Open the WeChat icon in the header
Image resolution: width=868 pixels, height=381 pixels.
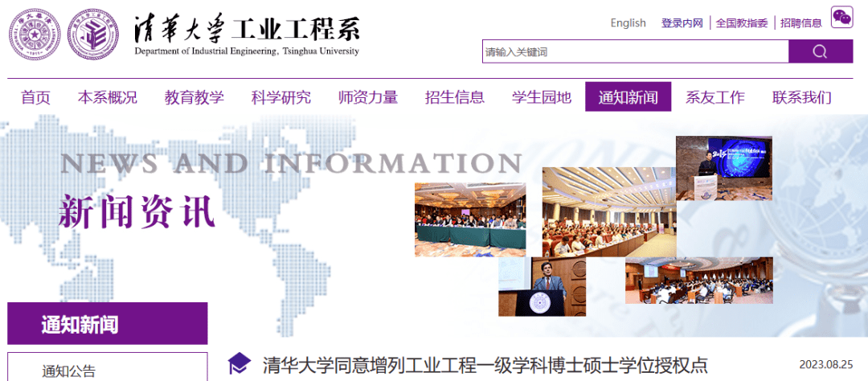click(x=841, y=17)
